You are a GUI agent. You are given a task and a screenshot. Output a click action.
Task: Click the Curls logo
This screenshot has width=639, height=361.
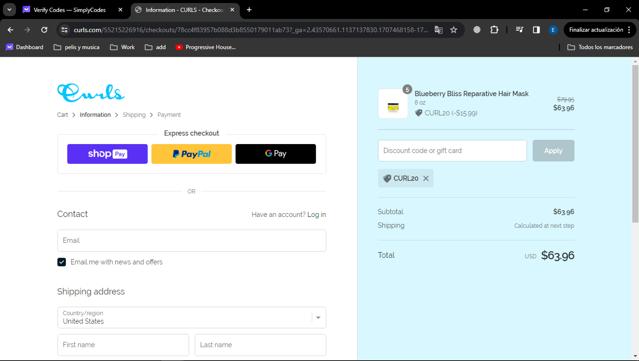[x=90, y=92]
